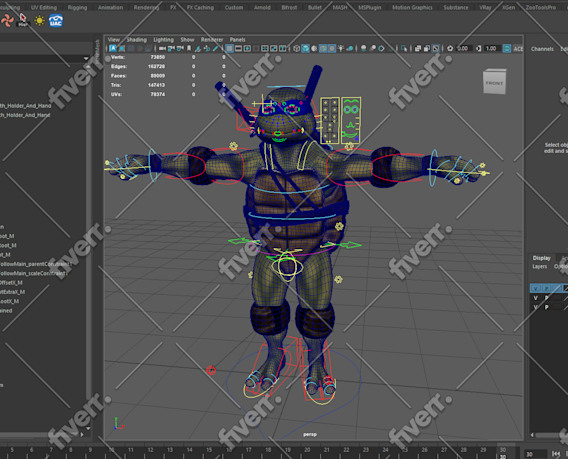Toggle X-Ray display icon
568x459 pixels.
[417, 49]
